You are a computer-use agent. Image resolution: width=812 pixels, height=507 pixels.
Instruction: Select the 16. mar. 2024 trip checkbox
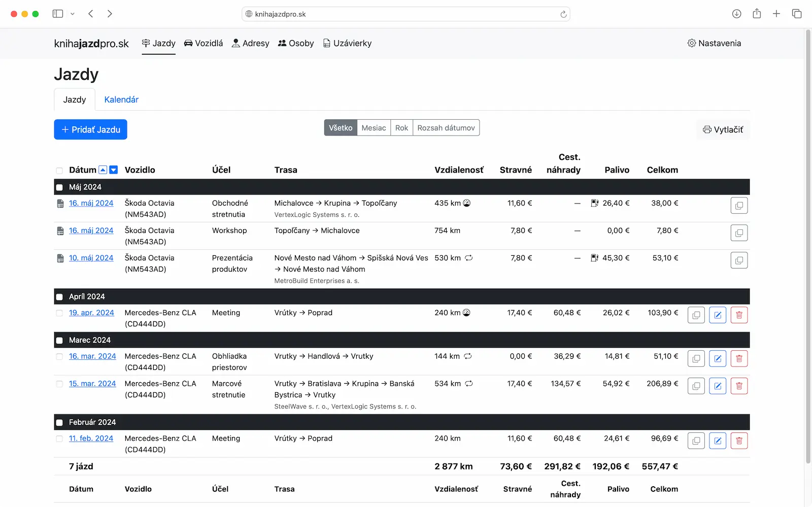[59, 357]
